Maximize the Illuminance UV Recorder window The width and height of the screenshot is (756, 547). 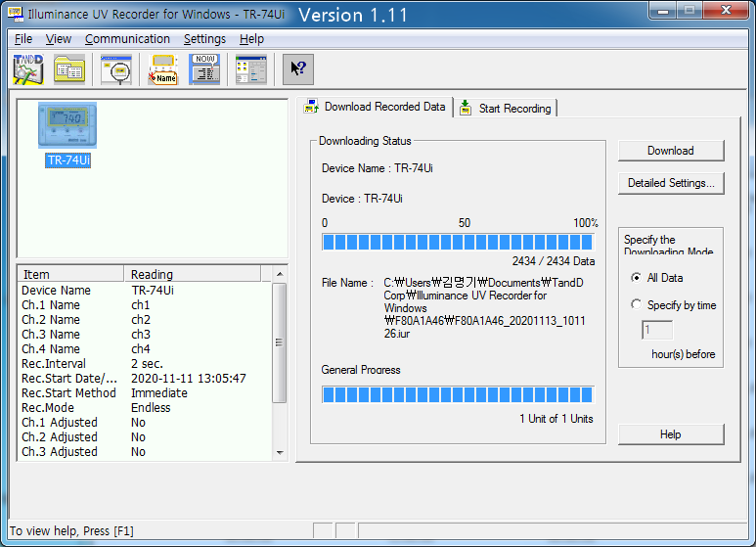pyautogui.click(x=689, y=11)
